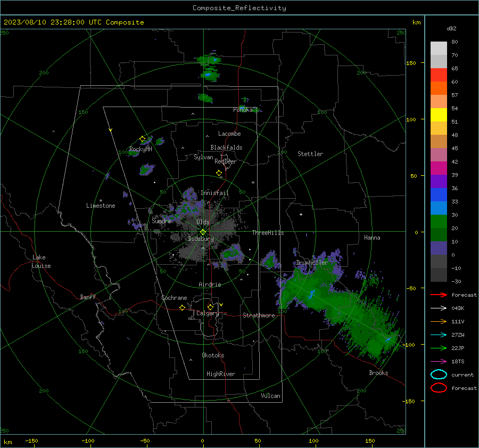Image resolution: width=479 pixels, height=448 pixels.
Task: Click the Didsbury city label
Action: point(201,239)
